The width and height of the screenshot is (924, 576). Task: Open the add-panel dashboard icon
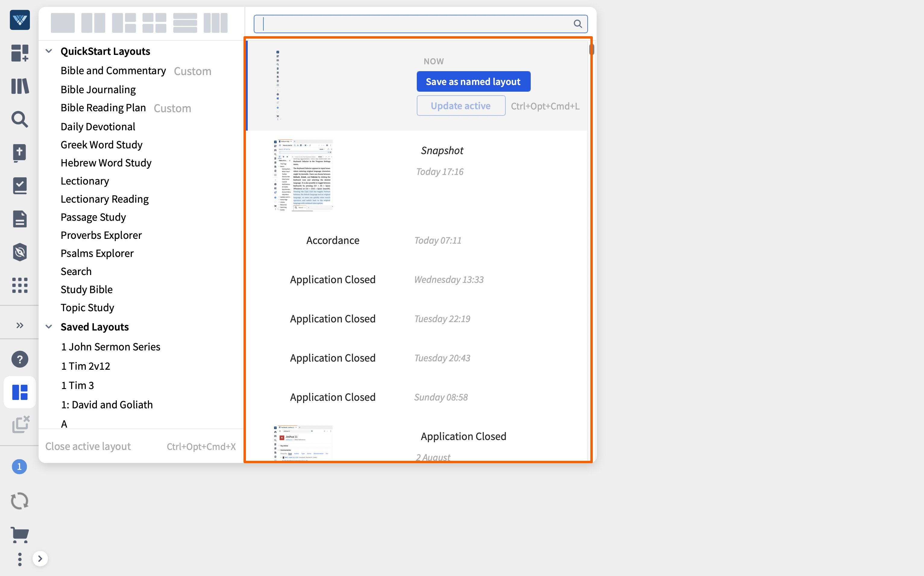pos(20,53)
